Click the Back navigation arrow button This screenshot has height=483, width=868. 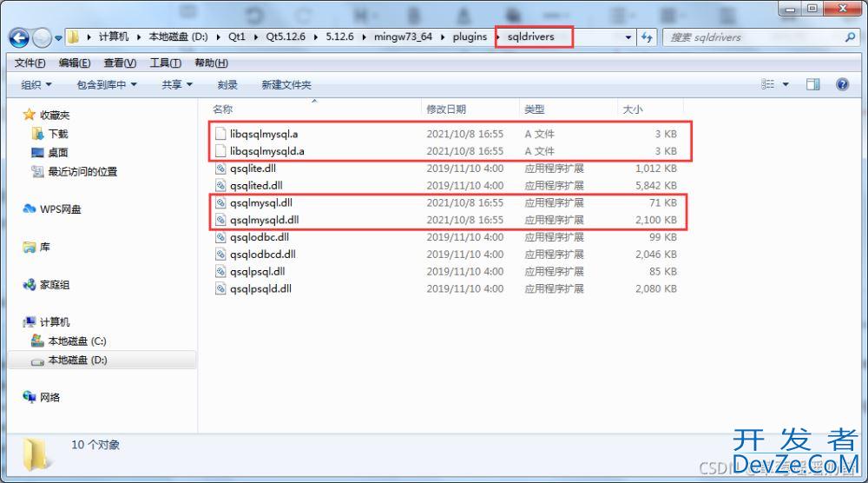[19, 37]
